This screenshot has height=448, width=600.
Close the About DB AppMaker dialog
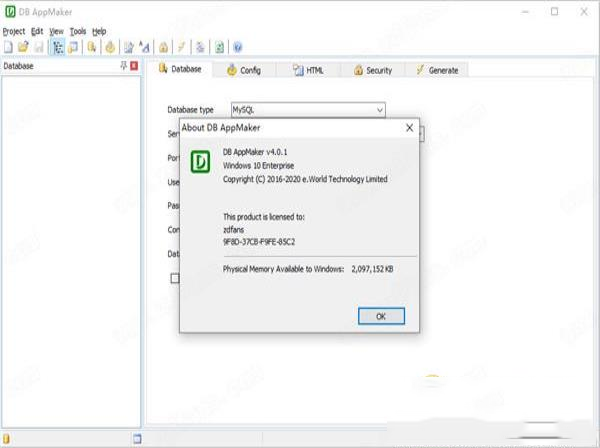(409, 128)
